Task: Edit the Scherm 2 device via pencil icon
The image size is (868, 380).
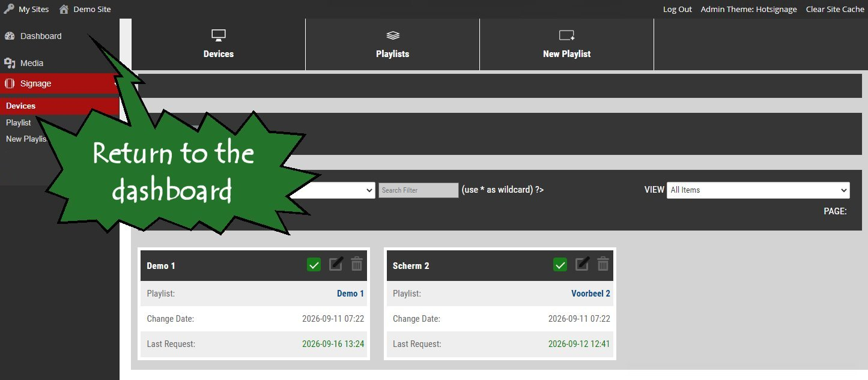Action: (582, 264)
